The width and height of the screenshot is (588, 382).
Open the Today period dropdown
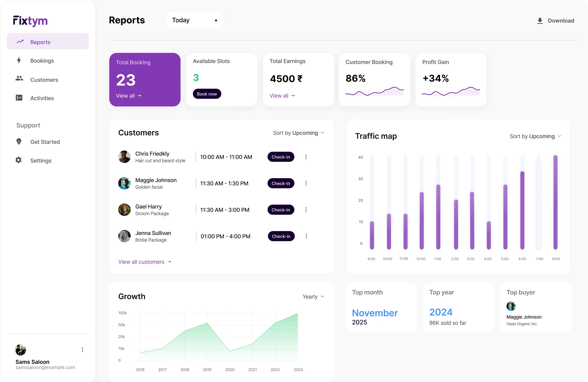tap(194, 20)
